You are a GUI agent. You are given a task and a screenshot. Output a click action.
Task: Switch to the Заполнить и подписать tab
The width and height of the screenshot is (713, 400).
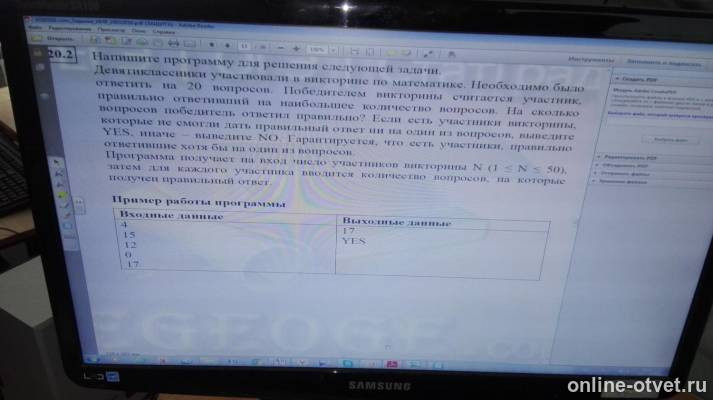664,63
